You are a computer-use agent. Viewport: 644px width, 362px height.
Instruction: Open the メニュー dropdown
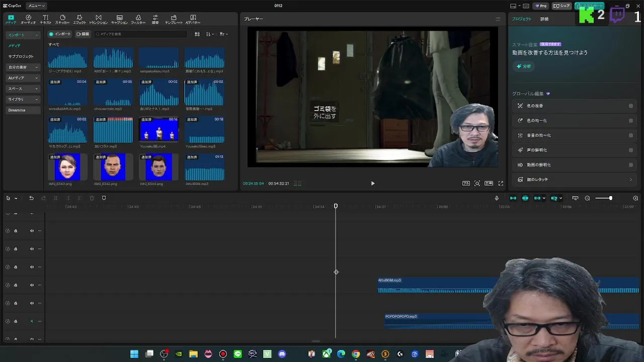[x=36, y=6]
